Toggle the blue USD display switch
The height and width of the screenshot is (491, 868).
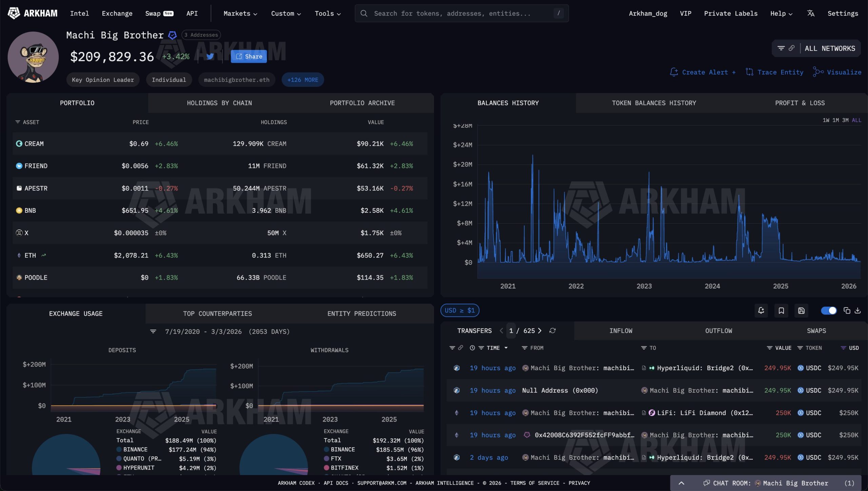(829, 310)
